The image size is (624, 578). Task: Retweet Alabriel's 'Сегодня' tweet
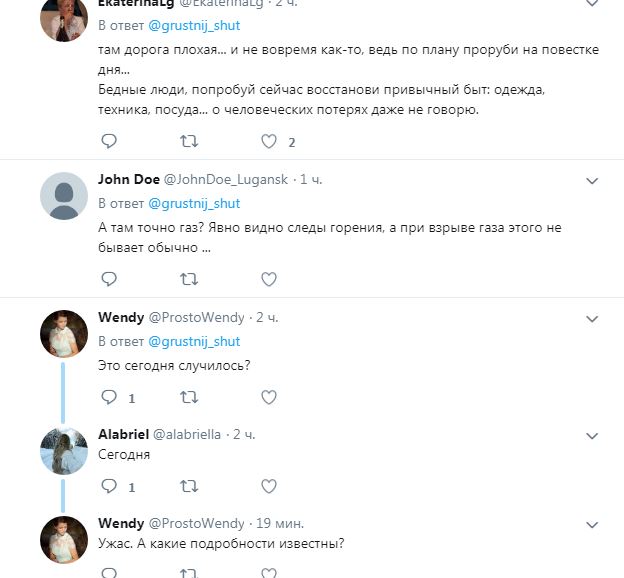click(188, 486)
